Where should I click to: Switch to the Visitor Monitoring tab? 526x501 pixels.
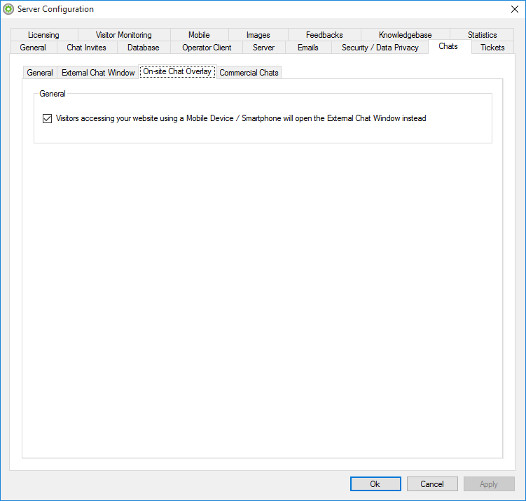[124, 35]
